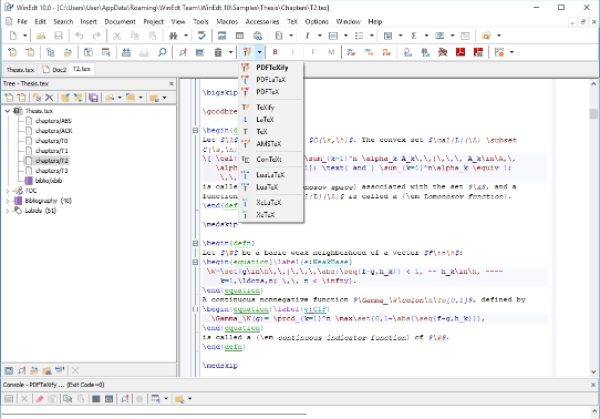
Task: Open the PDFTeXify compiler dropdown arrow
Action: pyautogui.click(x=259, y=52)
